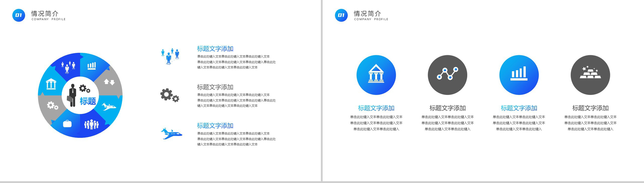Image resolution: width=644 pixels, height=183 pixels.
Task: Click the white briefcase icon in the wheel
Action: point(67,124)
